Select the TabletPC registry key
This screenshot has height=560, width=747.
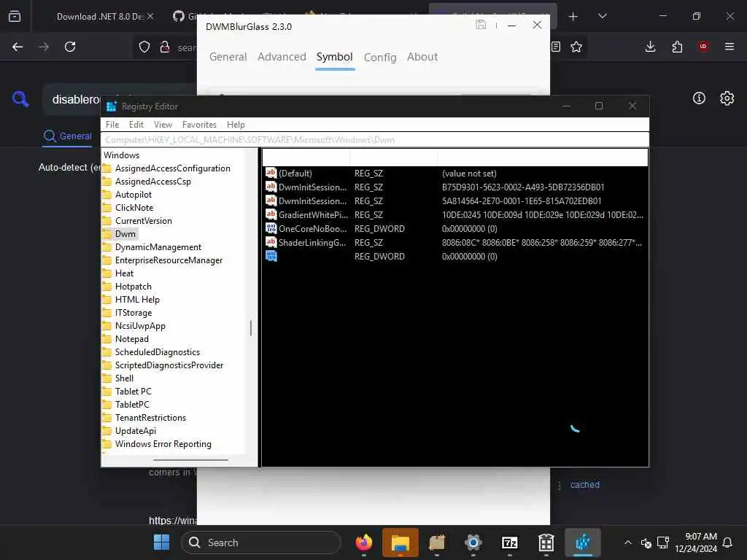click(132, 404)
